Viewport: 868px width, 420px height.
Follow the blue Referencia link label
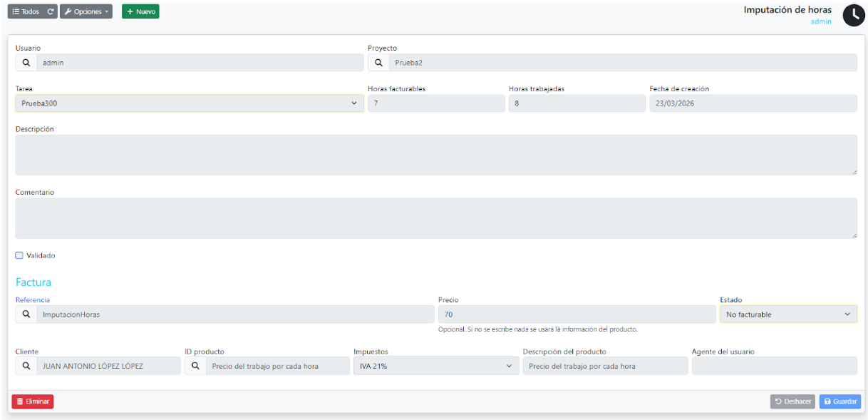33,300
